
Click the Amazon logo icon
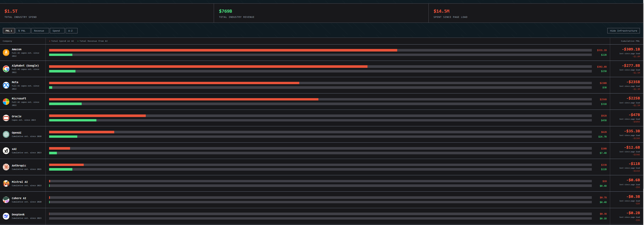(x=6, y=53)
